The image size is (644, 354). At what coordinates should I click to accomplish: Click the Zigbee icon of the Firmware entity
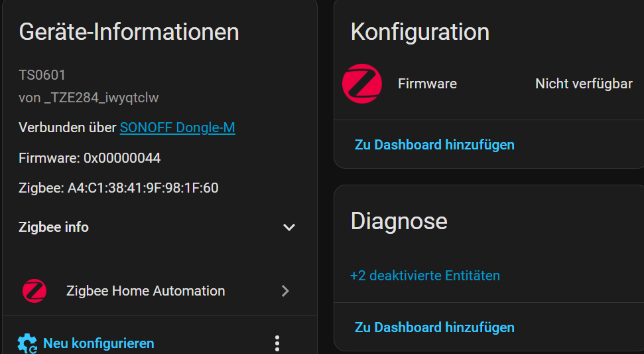point(362,84)
